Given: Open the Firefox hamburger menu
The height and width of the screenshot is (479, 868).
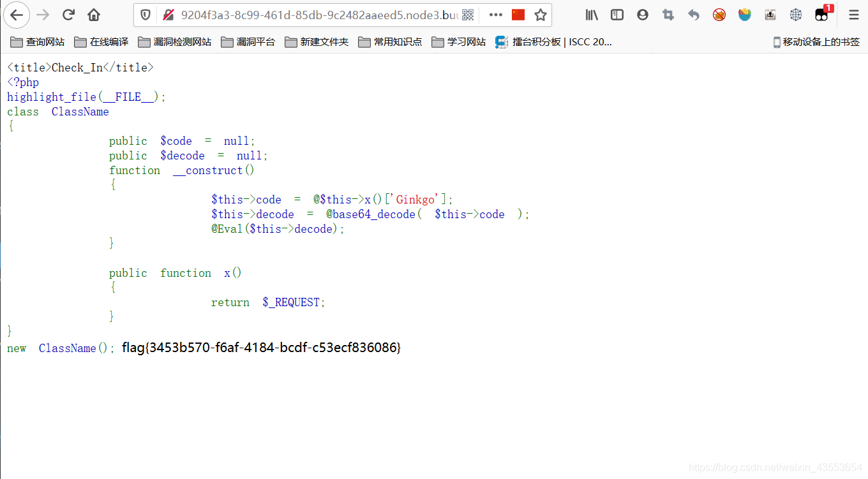Looking at the screenshot, I should (853, 15).
